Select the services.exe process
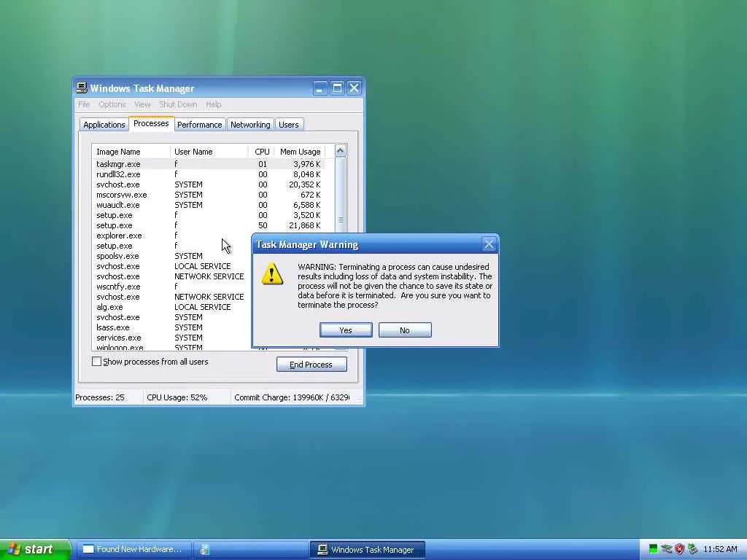The width and height of the screenshot is (747, 560). coord(171,338)
